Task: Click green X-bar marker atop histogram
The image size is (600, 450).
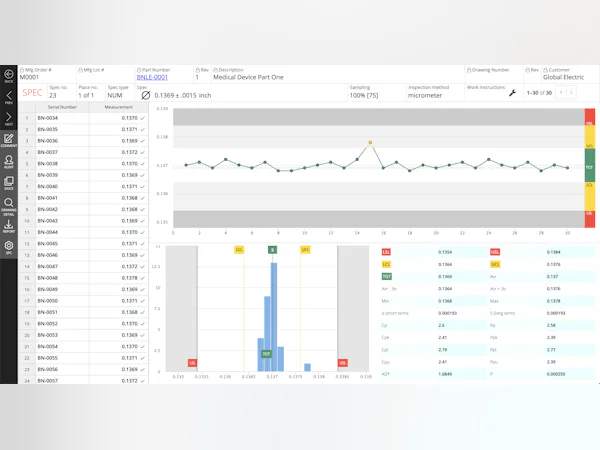Action: 272,250
